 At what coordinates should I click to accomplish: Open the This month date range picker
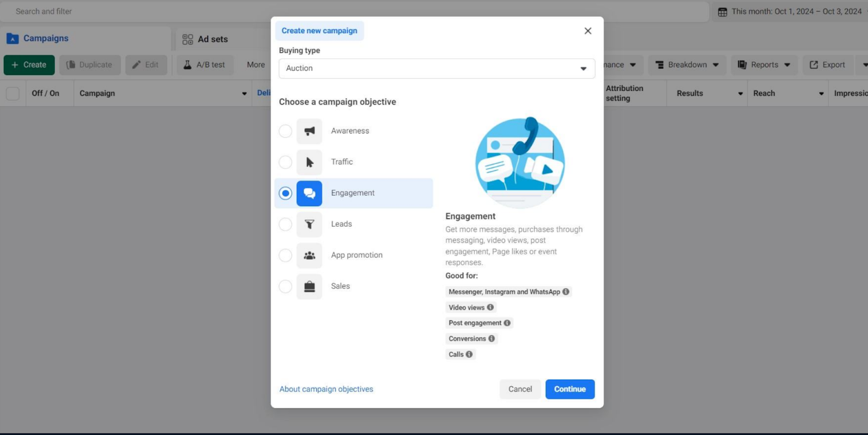click(x=790, y=11)
